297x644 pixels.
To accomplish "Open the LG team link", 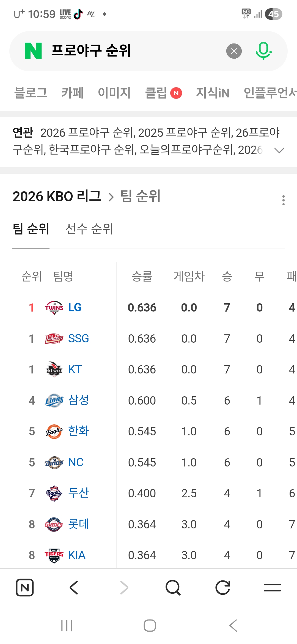I will (75, 307).
